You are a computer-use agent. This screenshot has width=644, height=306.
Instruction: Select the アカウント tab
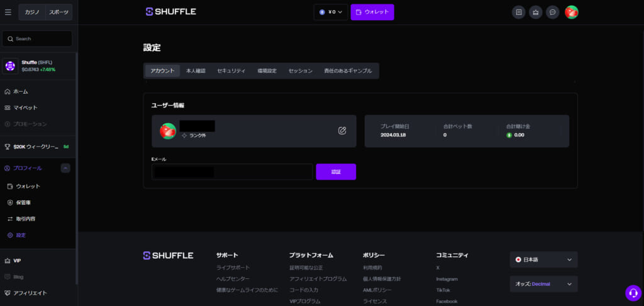162,70
